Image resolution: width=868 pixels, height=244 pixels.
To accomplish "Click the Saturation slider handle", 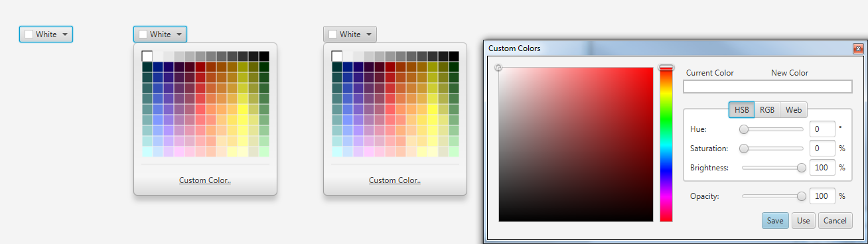I will point(744,149).
